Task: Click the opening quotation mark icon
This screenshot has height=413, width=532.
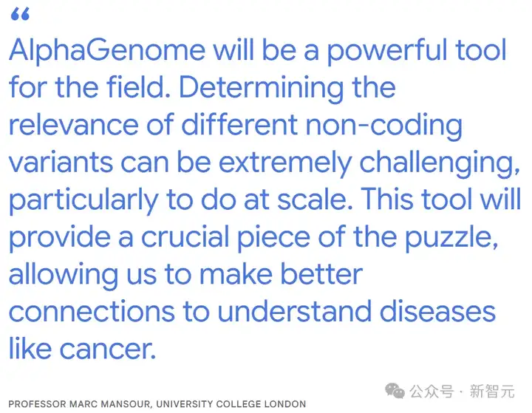Action: (21, 13)
